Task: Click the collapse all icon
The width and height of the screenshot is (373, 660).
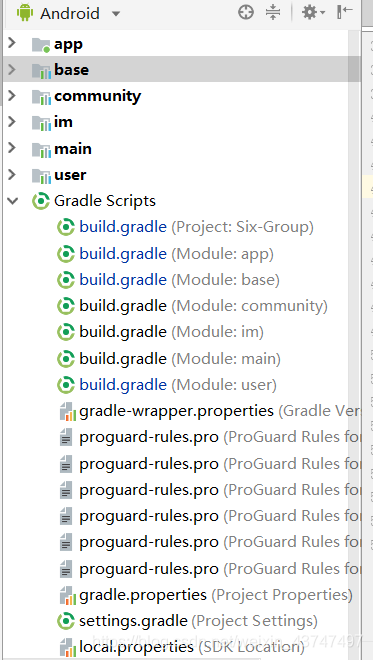Action: click(273, 13)
